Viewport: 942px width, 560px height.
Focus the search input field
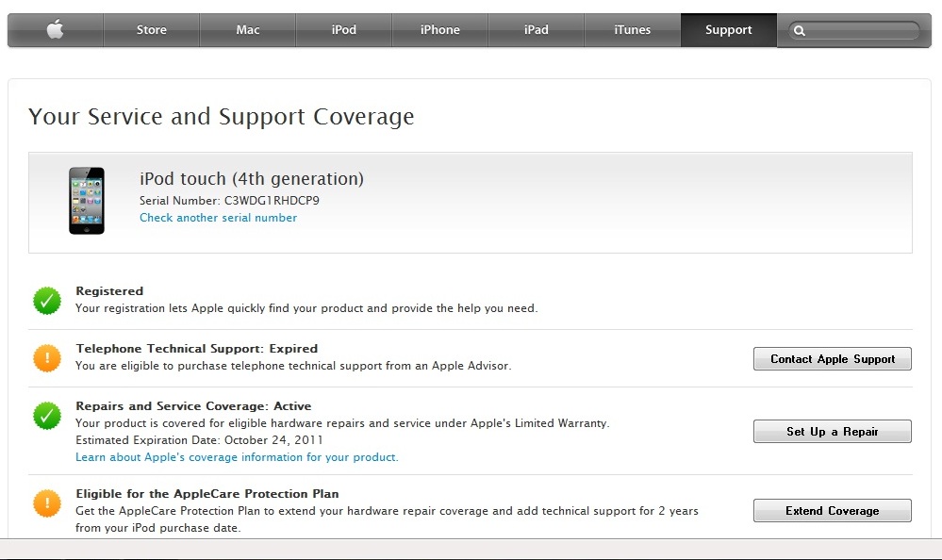(860, 31)
